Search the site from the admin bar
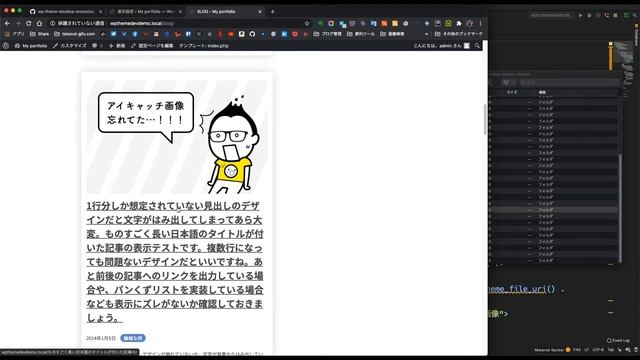640x360 pixels. (x=477, y=46)
